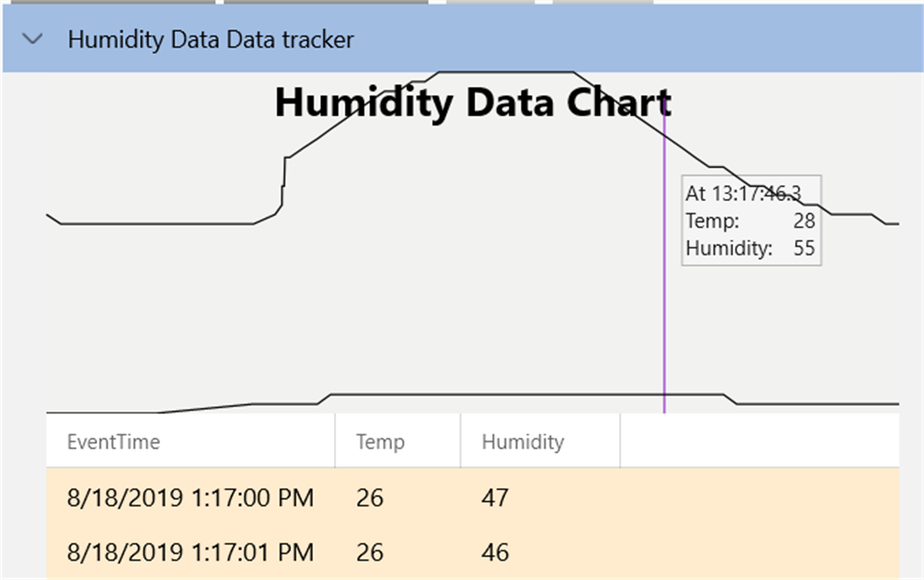924x580 pixels.
Task: Sort by the Humidity column header
Action: click(522, 441)
